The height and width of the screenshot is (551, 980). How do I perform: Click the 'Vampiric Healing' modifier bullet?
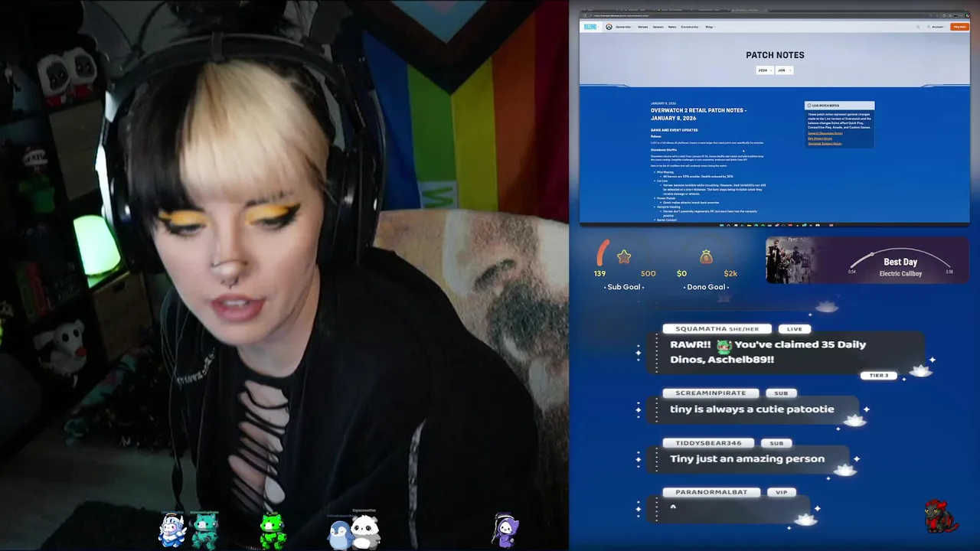tap(668, 207)
